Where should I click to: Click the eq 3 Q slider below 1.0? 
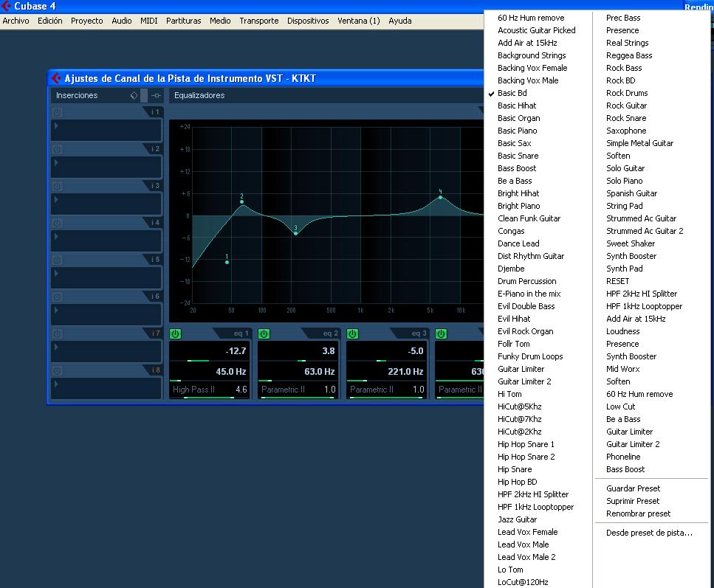click(387, 398)
